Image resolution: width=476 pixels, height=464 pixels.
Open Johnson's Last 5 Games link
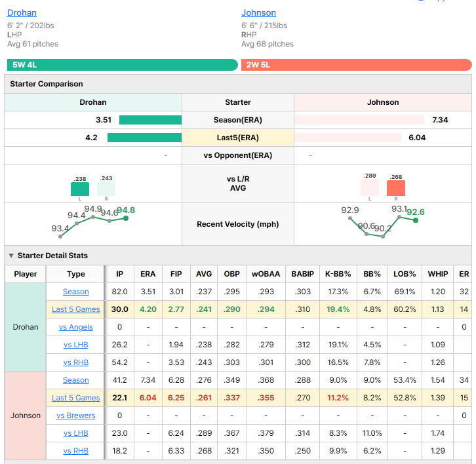click(x=76, y=398)
